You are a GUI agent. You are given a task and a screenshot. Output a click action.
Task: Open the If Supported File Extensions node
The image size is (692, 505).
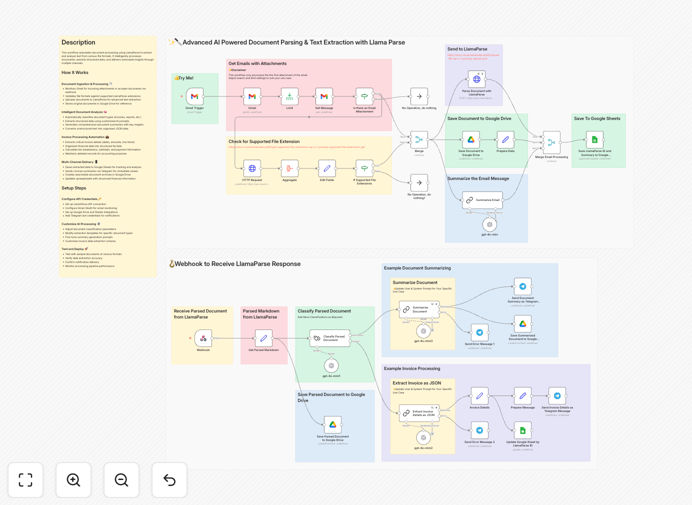click(x=365, y=168)
